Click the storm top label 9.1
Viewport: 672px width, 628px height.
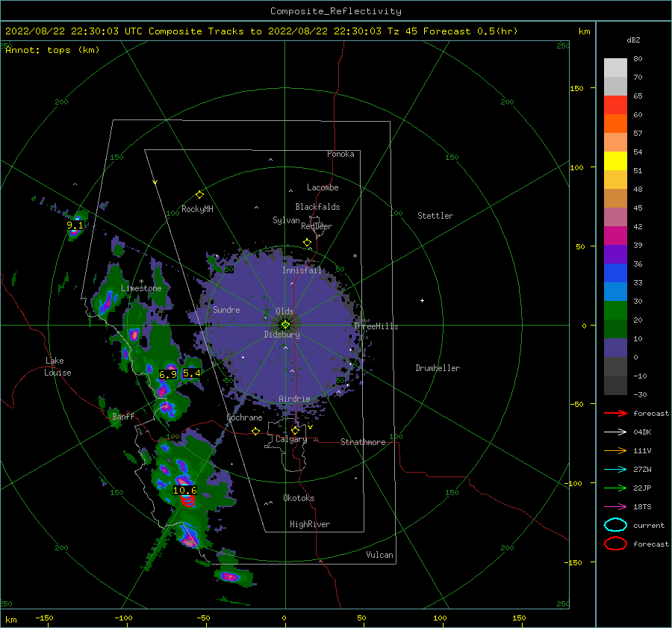pyautogui.click(x=75, y=225)
